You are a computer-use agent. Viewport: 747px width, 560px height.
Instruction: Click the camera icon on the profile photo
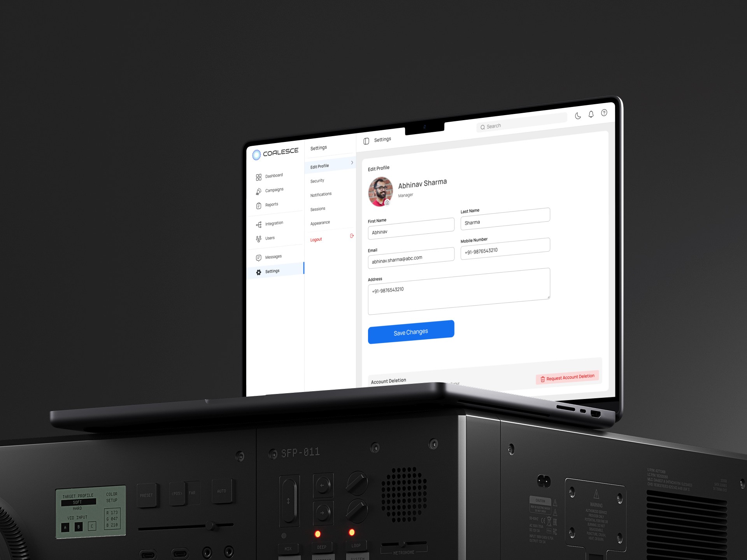388,202
